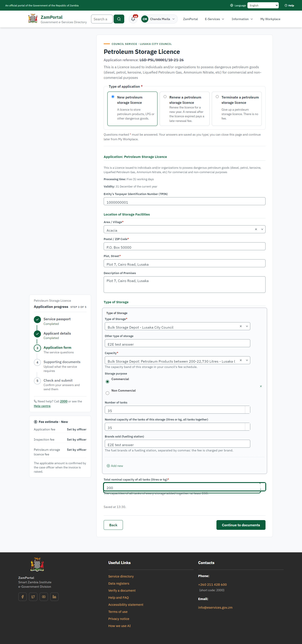
Task: Open the LinkedIn footer icon
Action: pos(54,597)
